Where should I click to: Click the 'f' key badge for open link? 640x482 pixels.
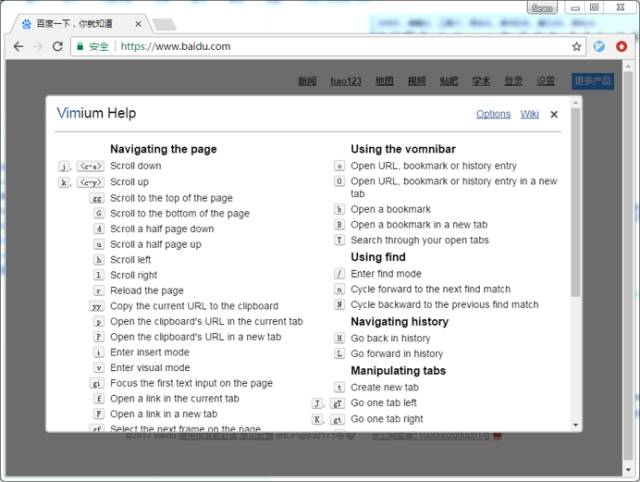click(99, 399)
